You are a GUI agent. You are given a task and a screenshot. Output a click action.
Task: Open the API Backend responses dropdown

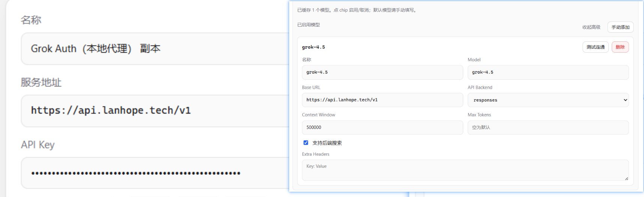(x=548, y=100)
